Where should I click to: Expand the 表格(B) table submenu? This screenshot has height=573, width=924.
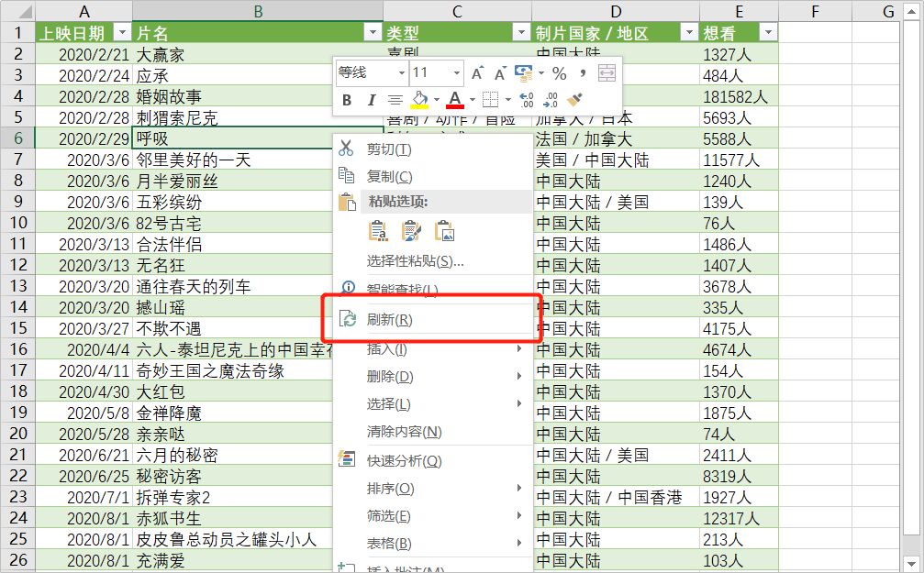click(x=431, y=544)
